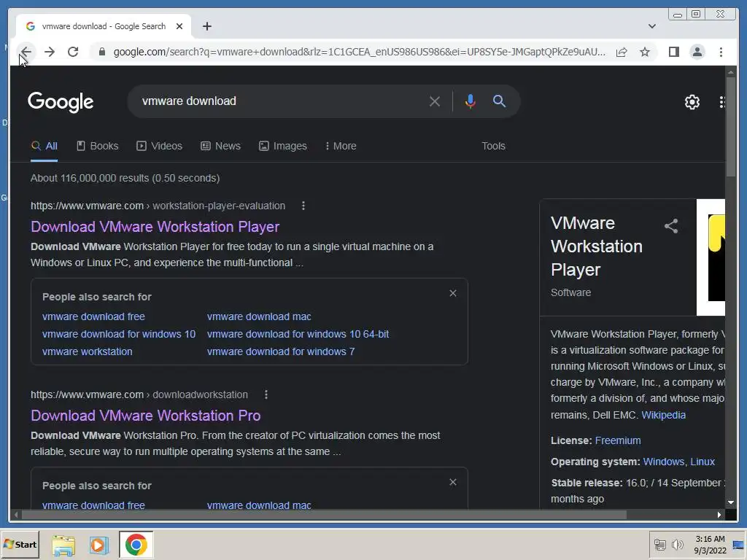Click the Chrome taskbar icon
The image size is (747, 560).
click(x=136, y=545)
